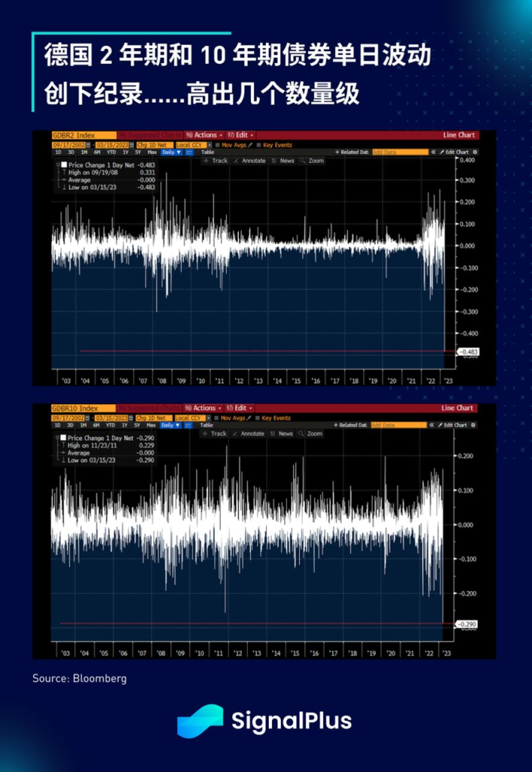This screenshot has width=532, height=772.
Task: Enable the Mov Avgs checkbox in GDBR2 chart
Action: 218,146
